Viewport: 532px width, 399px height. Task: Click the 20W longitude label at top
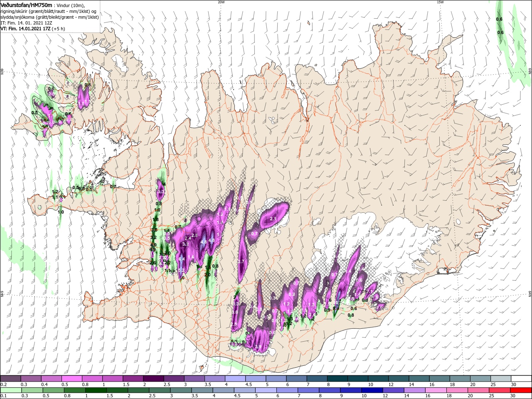click(x=221, y=2)
